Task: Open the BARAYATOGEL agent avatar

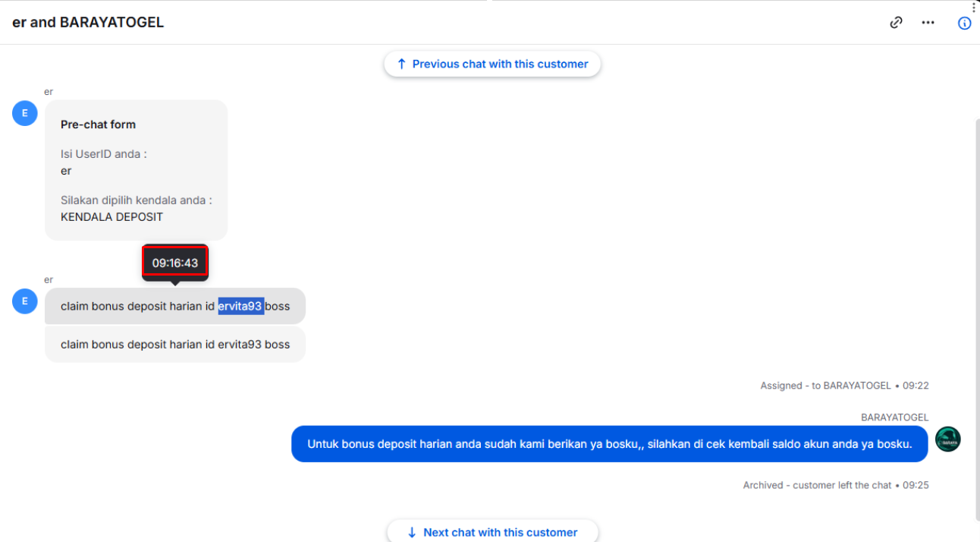Action: (948, 439)
